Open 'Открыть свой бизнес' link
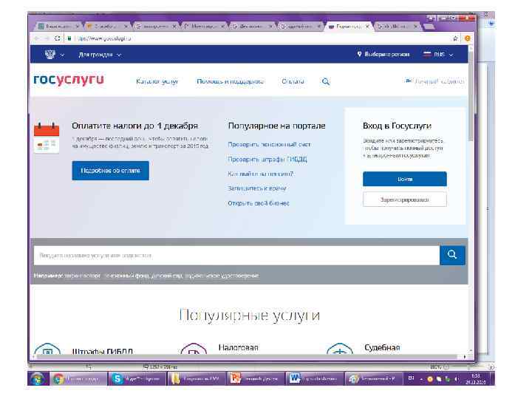This screenshot has width=532, height=399. point(259,203)
